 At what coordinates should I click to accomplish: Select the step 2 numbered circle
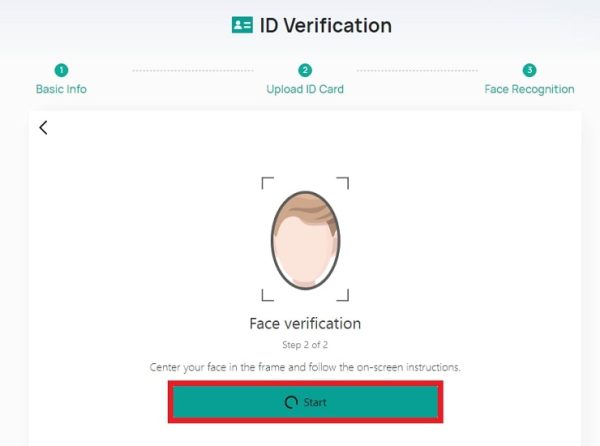pos(305,70)
